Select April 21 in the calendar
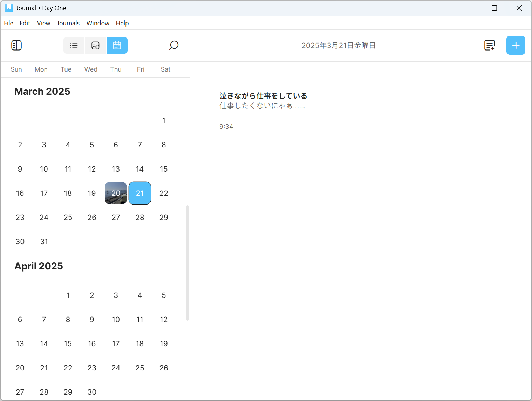 pyautogui.click(x=44, y=368)
